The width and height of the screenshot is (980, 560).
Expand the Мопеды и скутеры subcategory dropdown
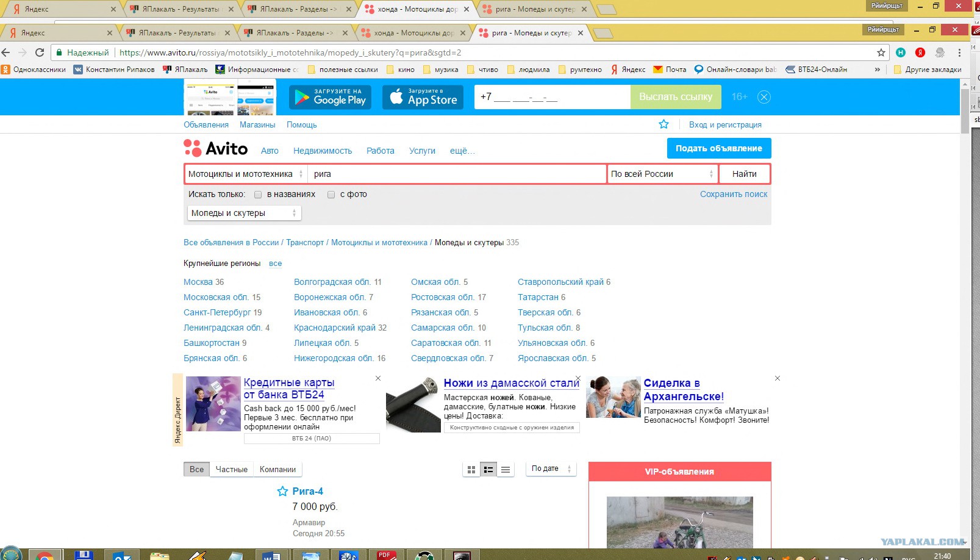pos(244,213)
